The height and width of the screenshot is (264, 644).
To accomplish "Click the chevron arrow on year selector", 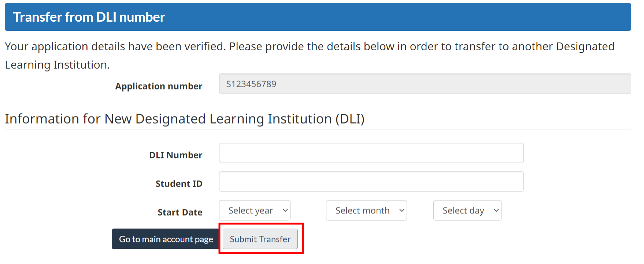I will tap(285, 210).
